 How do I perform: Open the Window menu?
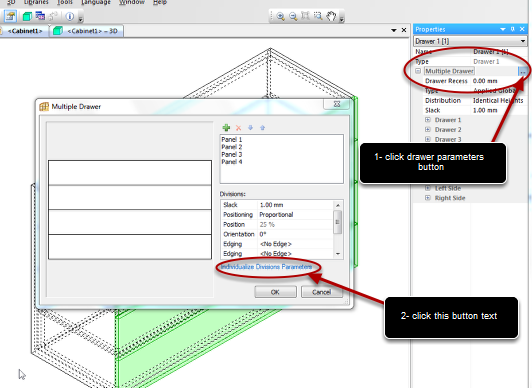click(132, 2)
